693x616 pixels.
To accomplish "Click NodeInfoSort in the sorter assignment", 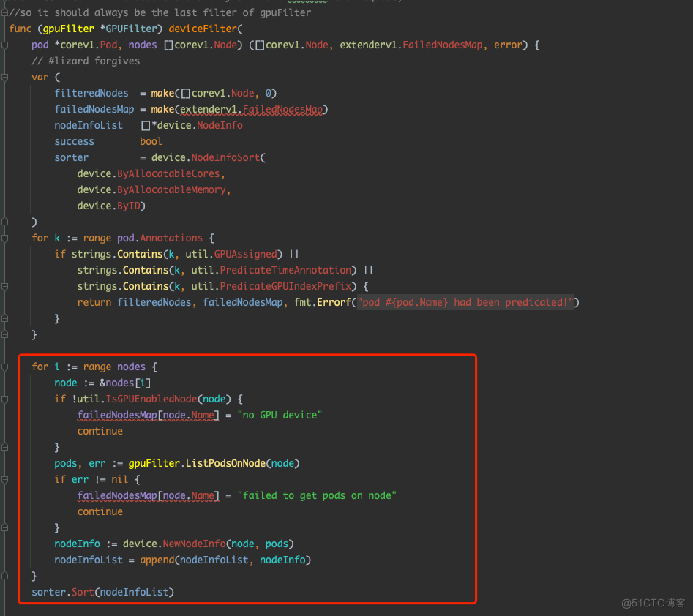I will tap(228, 158).
